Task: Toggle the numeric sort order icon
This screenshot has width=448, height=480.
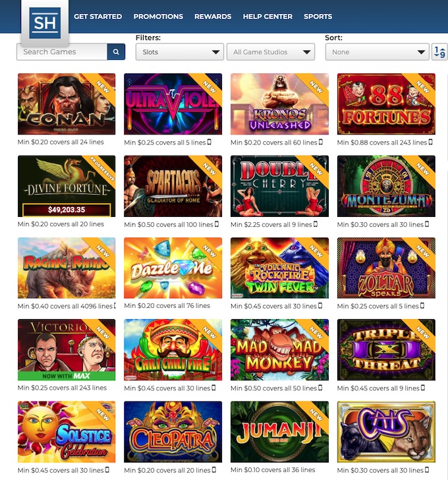Action: tap(439, 52)
